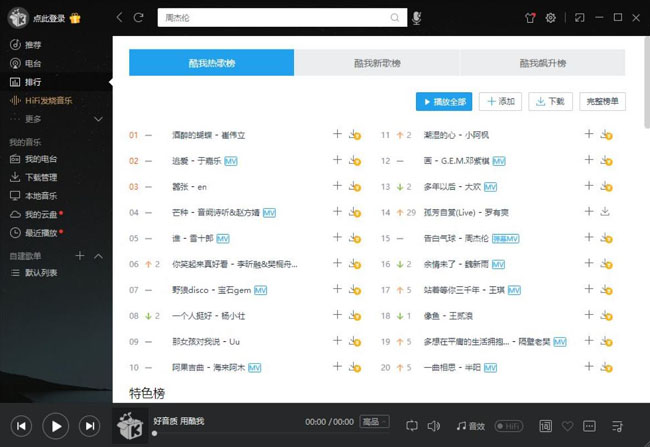Click the volume speaker icon
The image size is (650, 447).
(434, 426)
